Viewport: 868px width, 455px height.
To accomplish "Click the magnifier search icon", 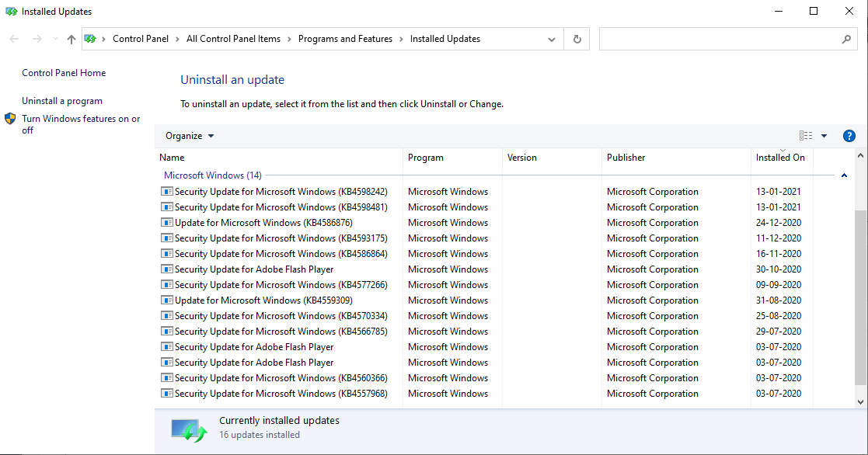I will point(846,40).
